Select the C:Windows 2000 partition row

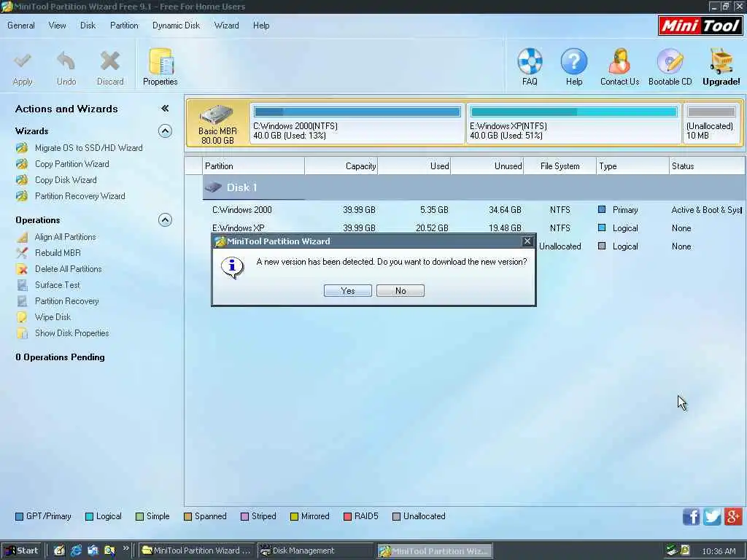tap(474, 210)
